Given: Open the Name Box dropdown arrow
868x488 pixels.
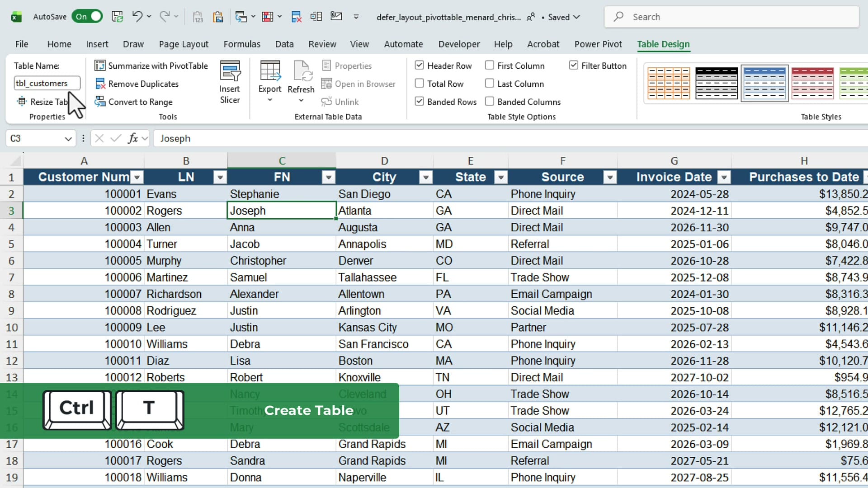Looking at the screenshot, I should click(x=68, y=139).
